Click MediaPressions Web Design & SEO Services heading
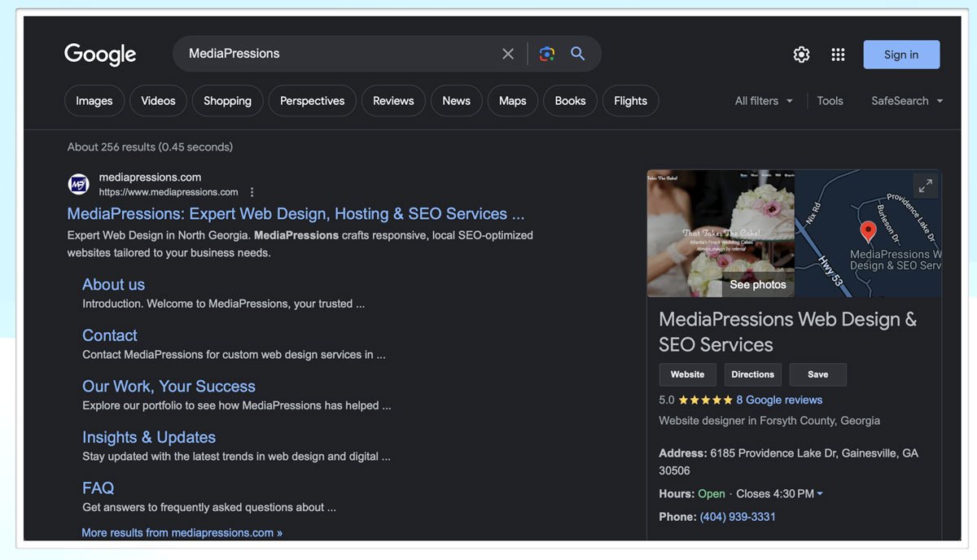Viewport: 977px width, 560px height. (x=787, y=331)
